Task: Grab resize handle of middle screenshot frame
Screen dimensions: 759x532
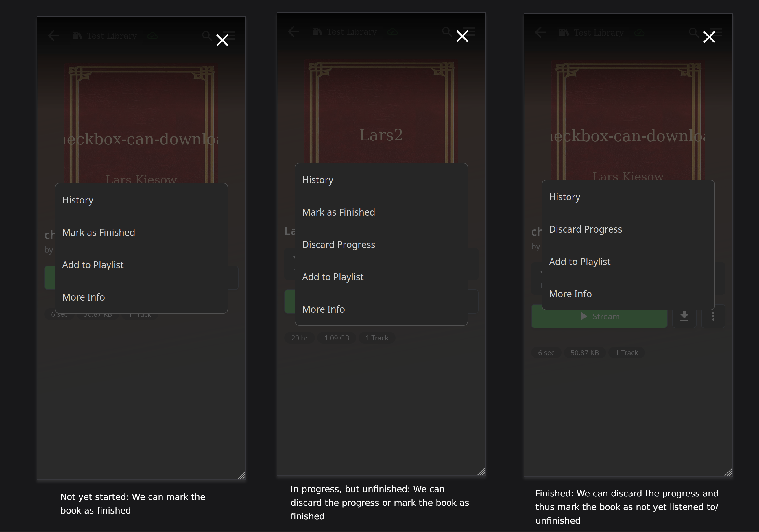Action: click(482, 471)
